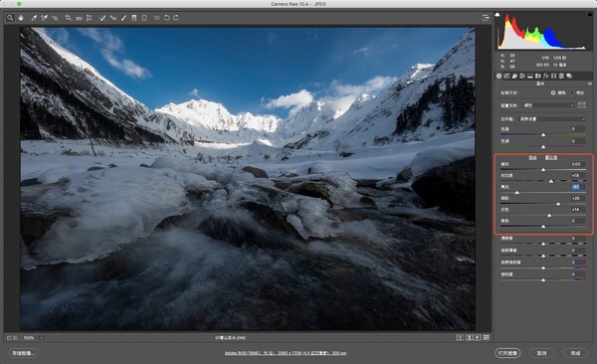
Task: Open the preview preferences menu icon at bottom right
Action: (x=487, y=338)
